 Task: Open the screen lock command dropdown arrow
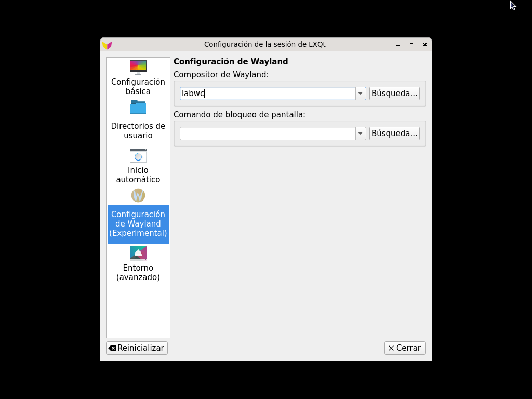tap(361, 134)
